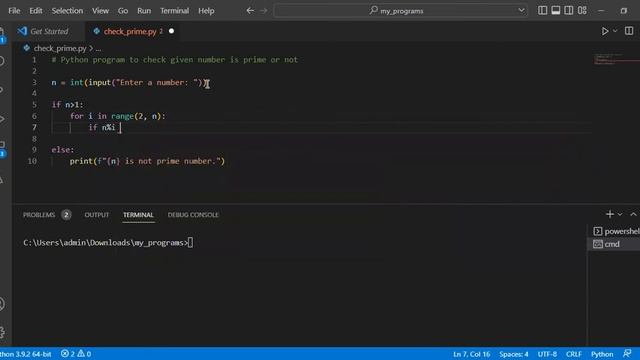Screen dimensions: 640x360
Task: Open the Run menu
Action: [144, 11]
